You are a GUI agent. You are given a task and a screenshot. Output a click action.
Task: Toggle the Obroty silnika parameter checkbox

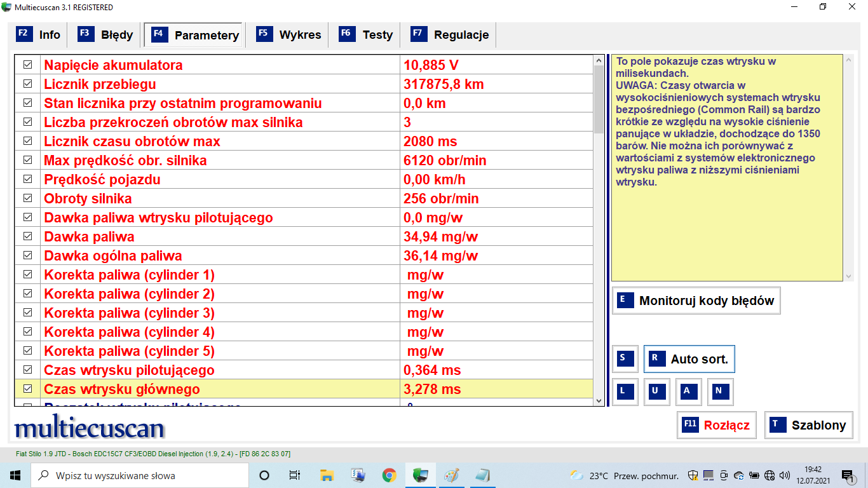[x=27, y=198]
